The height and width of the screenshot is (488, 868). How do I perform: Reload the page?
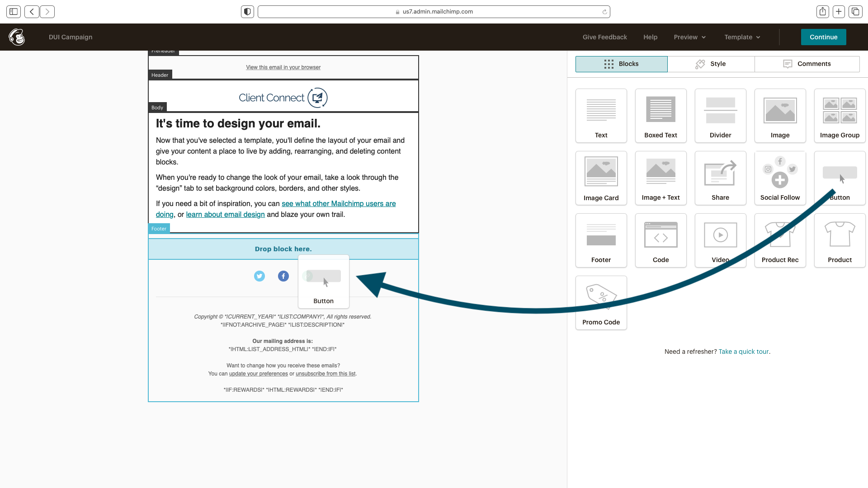[x=604, y=12]
